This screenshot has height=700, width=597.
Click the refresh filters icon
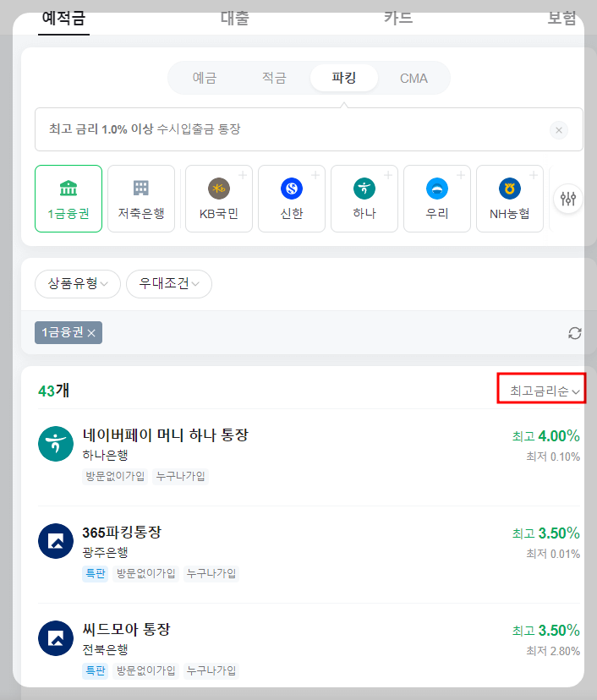[x=575, y=333]
